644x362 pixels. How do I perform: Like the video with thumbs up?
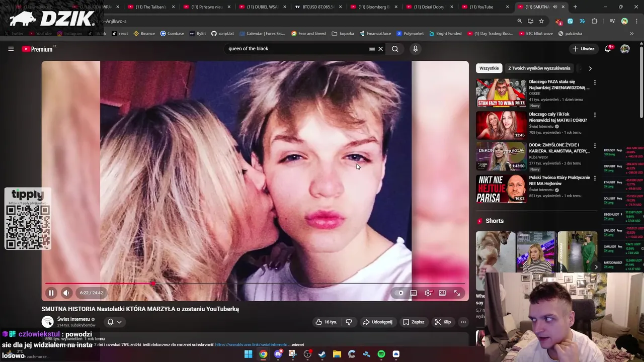326,322
